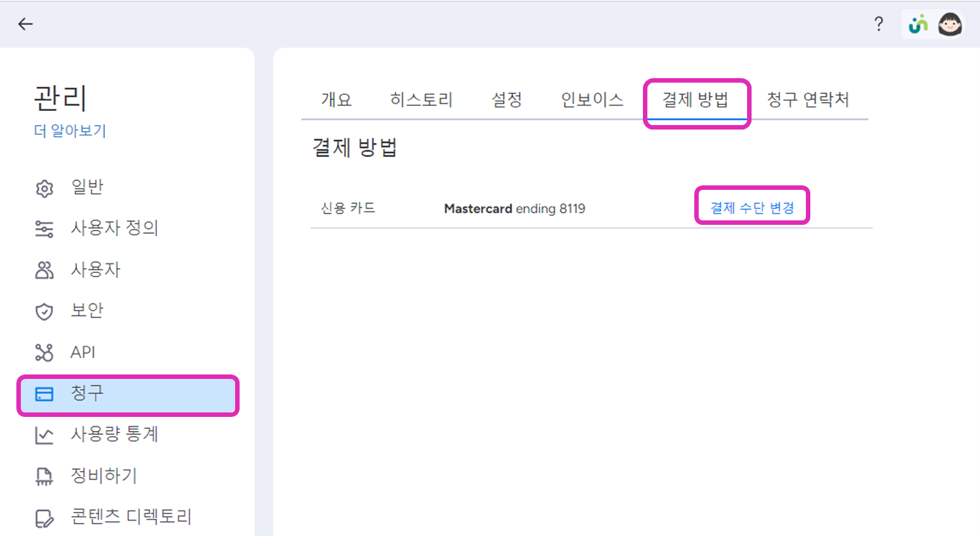Click the shield icon beside 보안
Viewport: 980px width, 536px height.
[45, 312]
